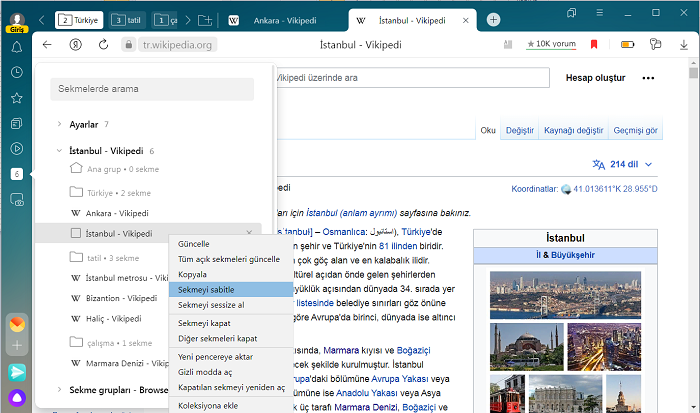Open the downloads arrow icon

point(683,45)
